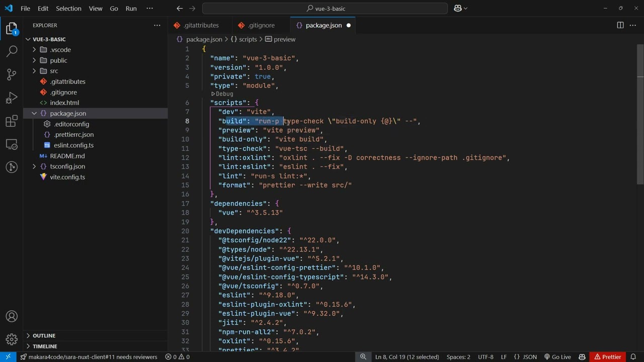The height and width of the screenshot is (362, 644).
Task: Click the Prettier status bar button
Action: (x=608, y=357)
